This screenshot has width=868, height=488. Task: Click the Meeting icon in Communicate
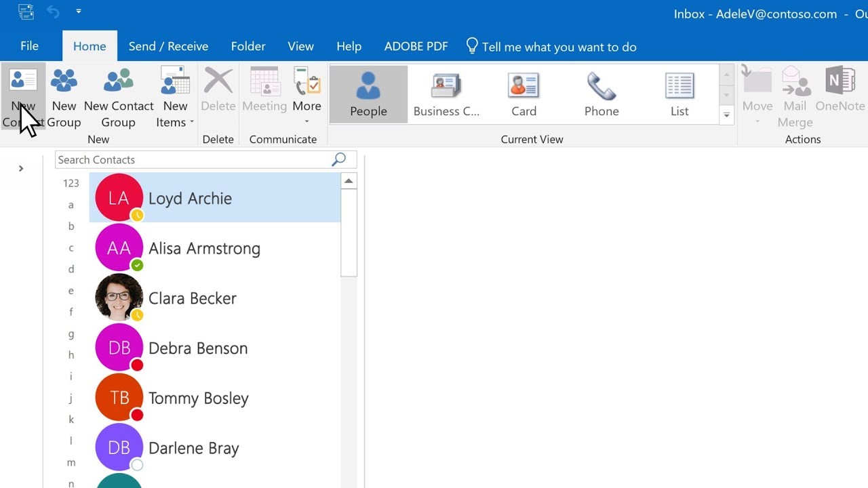click(264, 80)
